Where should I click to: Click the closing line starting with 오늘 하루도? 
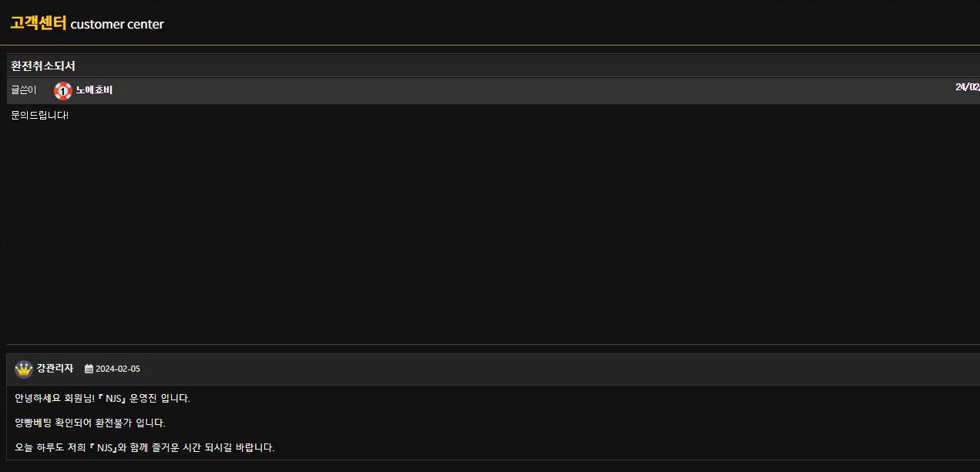(144, 447)
